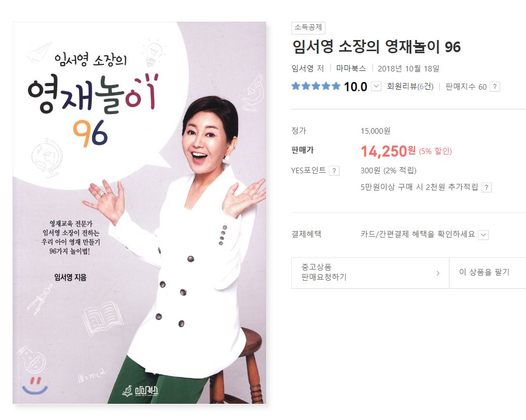The width and height of the screenshot is (526, 420).
Task: Click help icon next to 2천원 추가적립
Action: coord(486,187)
